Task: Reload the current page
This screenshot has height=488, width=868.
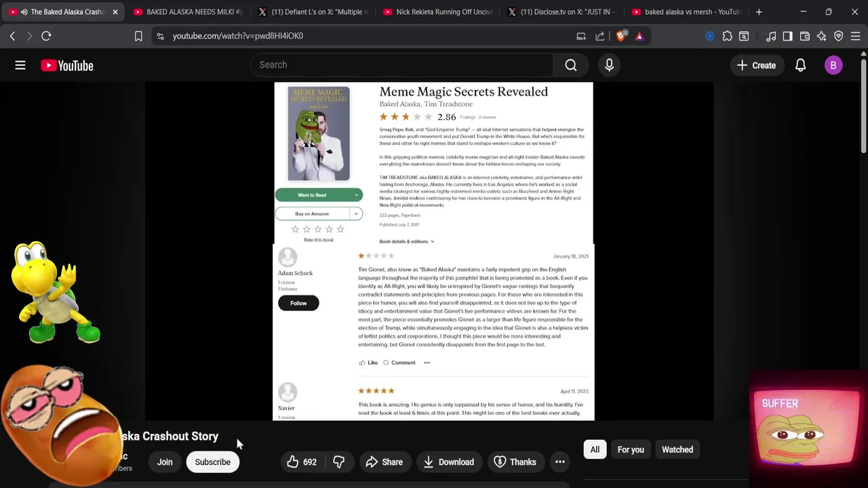Action: click(46, 36)
